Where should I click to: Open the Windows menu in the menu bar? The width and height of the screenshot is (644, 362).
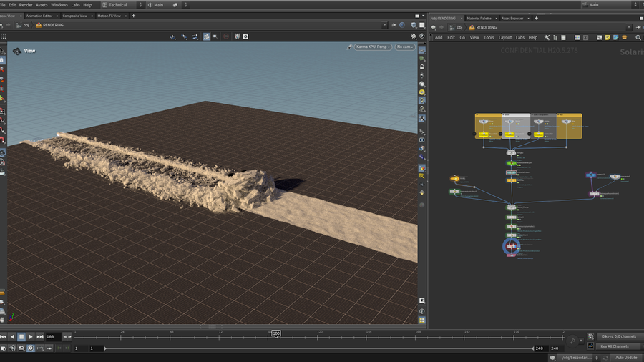click(x=59, y=5)
